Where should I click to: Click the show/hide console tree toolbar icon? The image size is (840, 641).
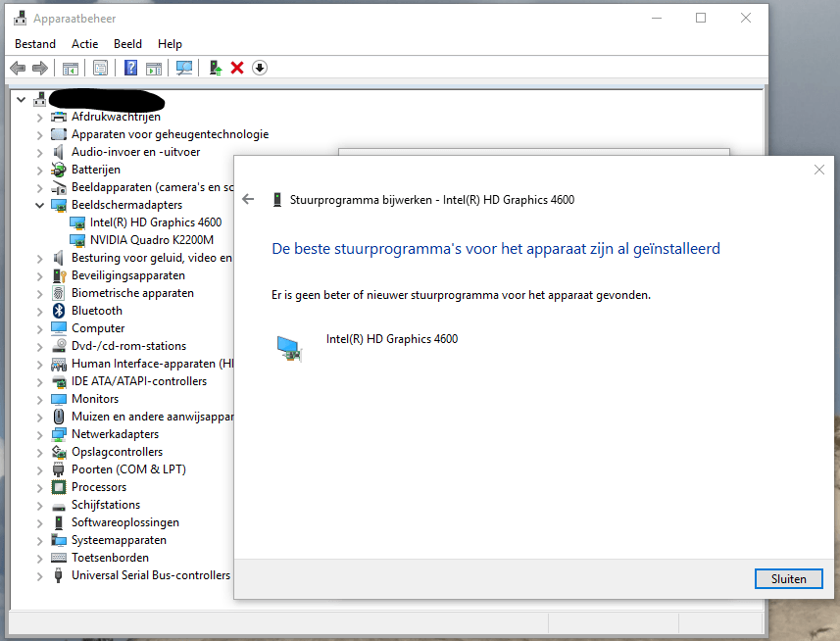pyautogui.click(x=71, y=68)
